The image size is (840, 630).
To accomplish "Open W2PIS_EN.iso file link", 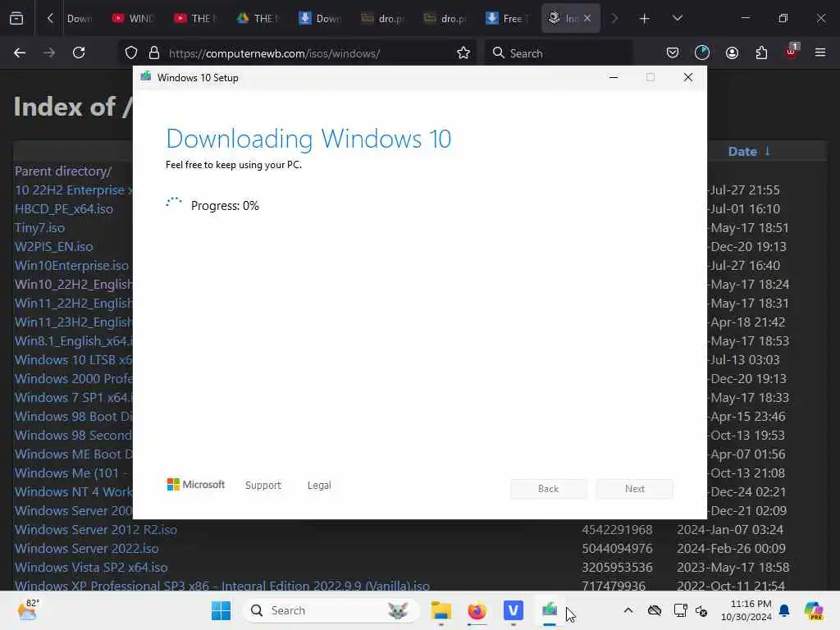I will (53, 246).
